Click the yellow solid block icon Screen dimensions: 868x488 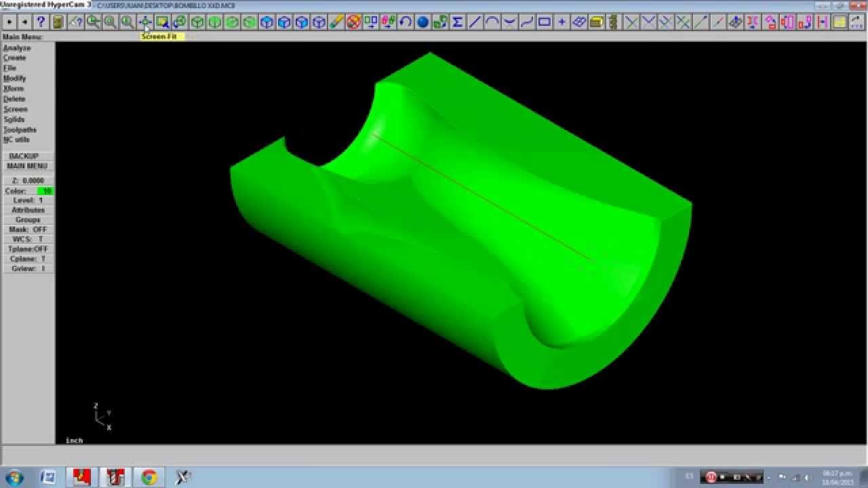(x=597, y=22)
